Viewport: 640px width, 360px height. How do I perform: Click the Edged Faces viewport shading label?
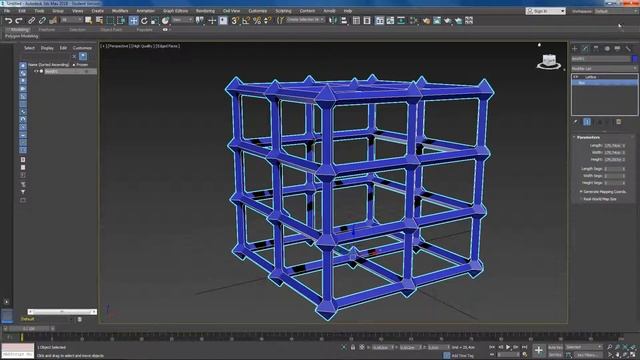pos(168,46)
